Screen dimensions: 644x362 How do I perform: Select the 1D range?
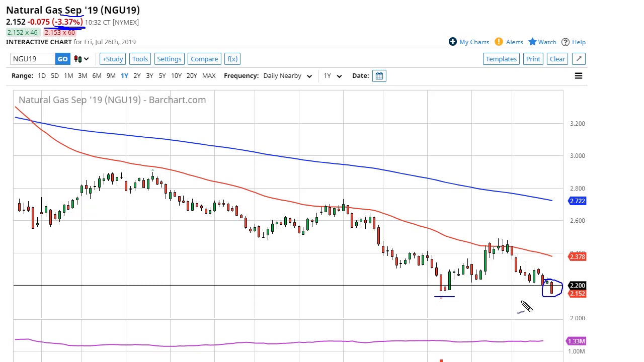point(42,76)
